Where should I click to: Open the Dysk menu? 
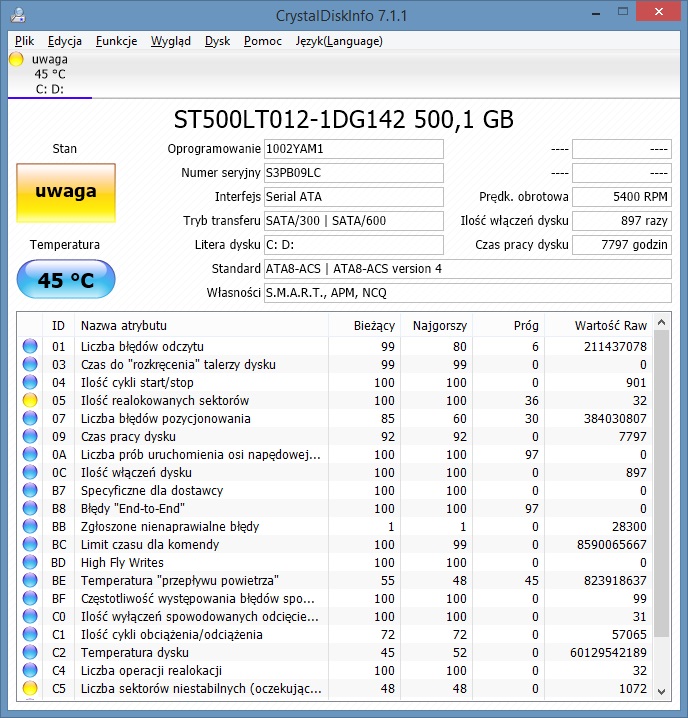[217, 41]
